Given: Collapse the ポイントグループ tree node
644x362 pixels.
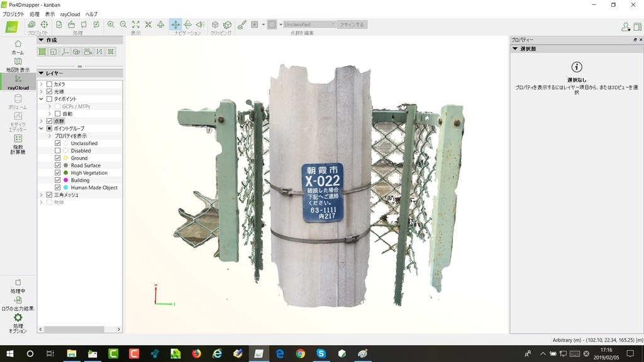Looking at the screenshot, I should click(42, 128).
